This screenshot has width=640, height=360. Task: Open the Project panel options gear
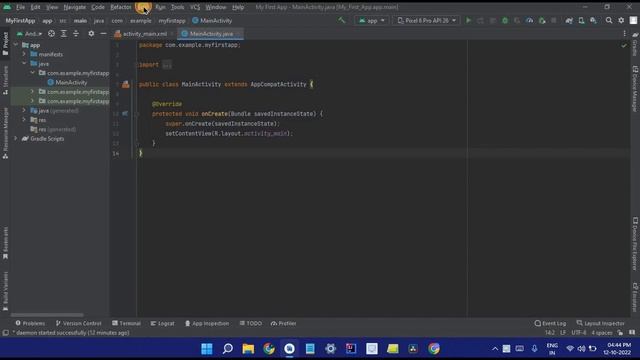(x=91, y=34)
